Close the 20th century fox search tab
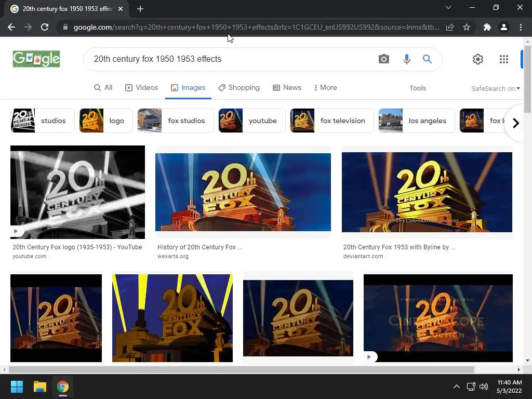Image resolution: width=532 pixels, height=399 pixels. 121,9
